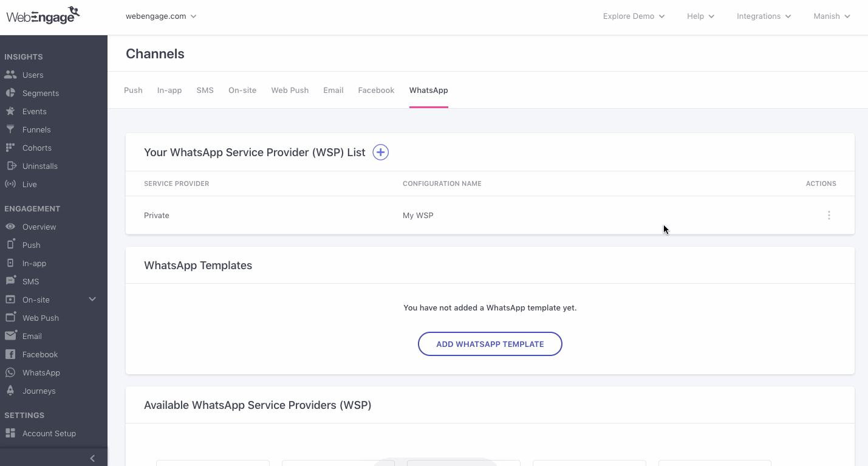
Task: Click the Journeys rocket icon
Action: pos(10,391)
